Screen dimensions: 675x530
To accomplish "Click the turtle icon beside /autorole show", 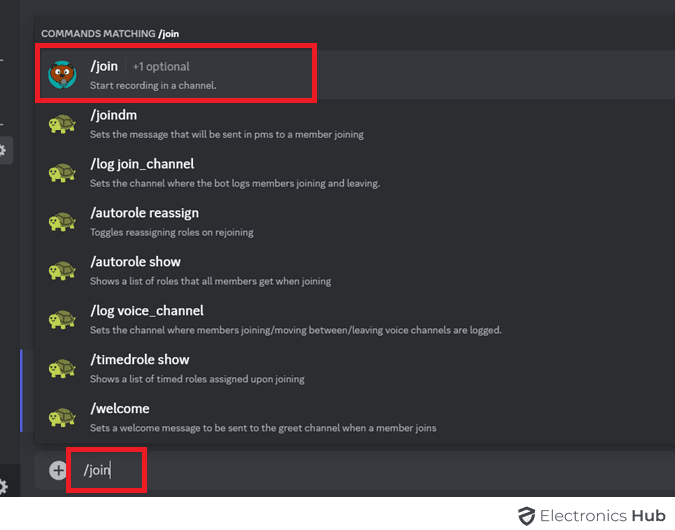I will [x=63, y=270].
